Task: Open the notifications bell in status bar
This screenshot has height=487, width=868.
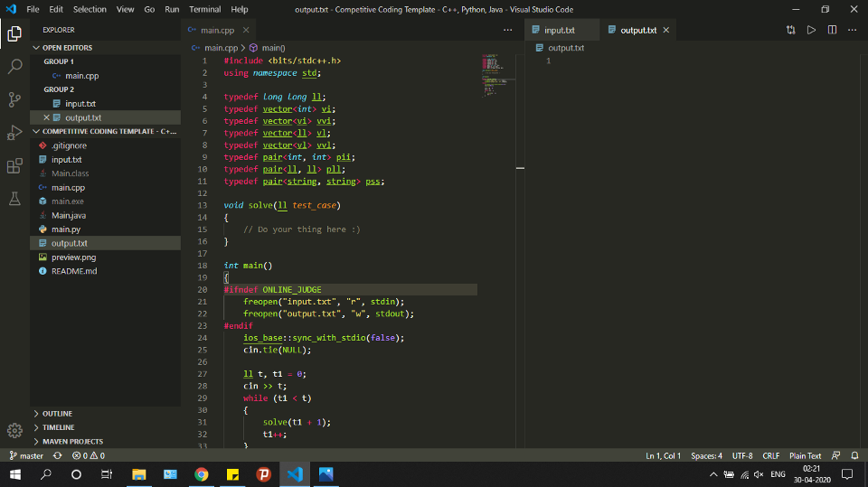Action: 854,455
